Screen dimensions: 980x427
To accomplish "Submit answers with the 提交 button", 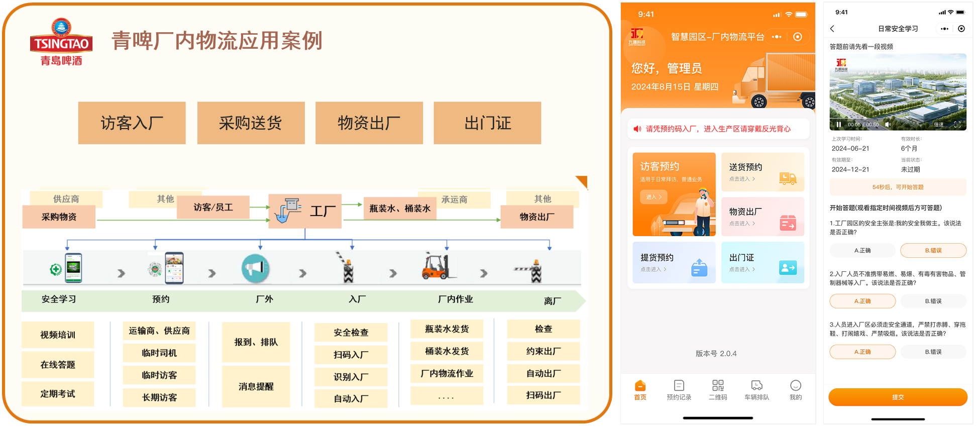I will [x=898, y=397].
